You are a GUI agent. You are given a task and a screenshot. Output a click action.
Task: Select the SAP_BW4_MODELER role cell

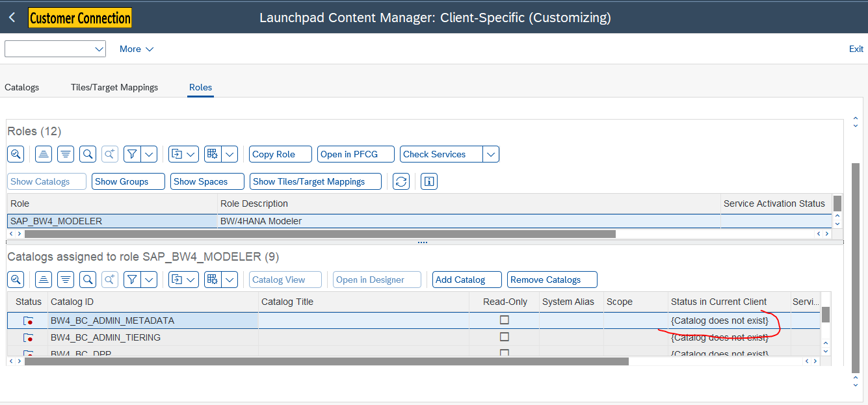pos(112,221)
